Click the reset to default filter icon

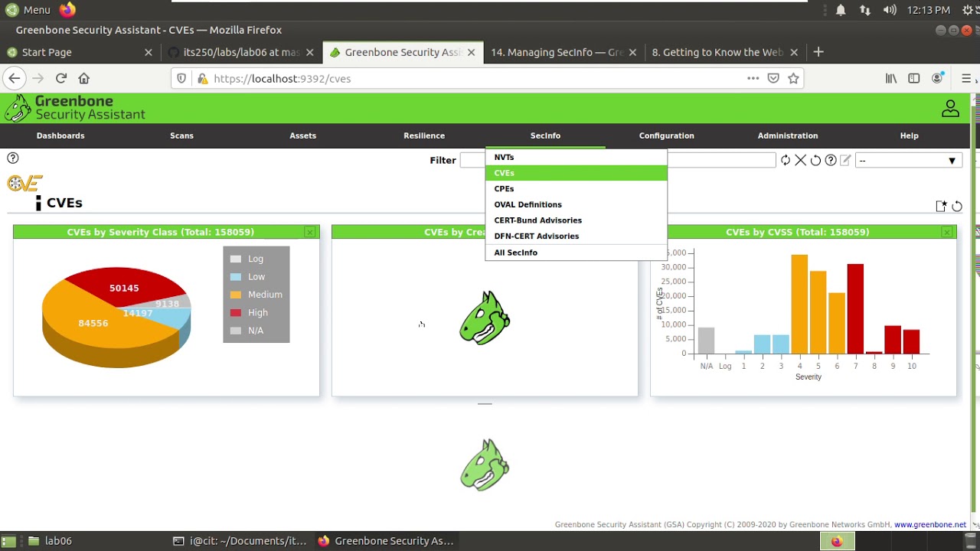pos(815,160)
